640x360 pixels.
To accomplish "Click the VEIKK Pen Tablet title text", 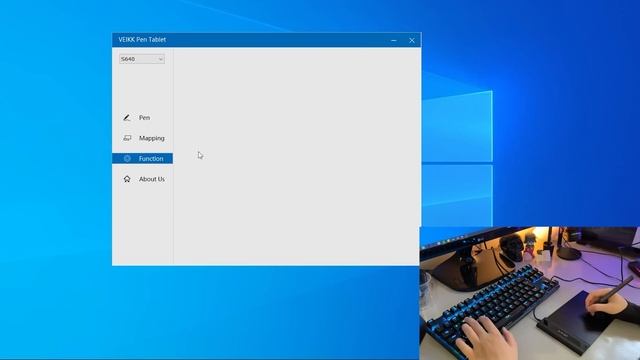I will [x=142, y=40].
